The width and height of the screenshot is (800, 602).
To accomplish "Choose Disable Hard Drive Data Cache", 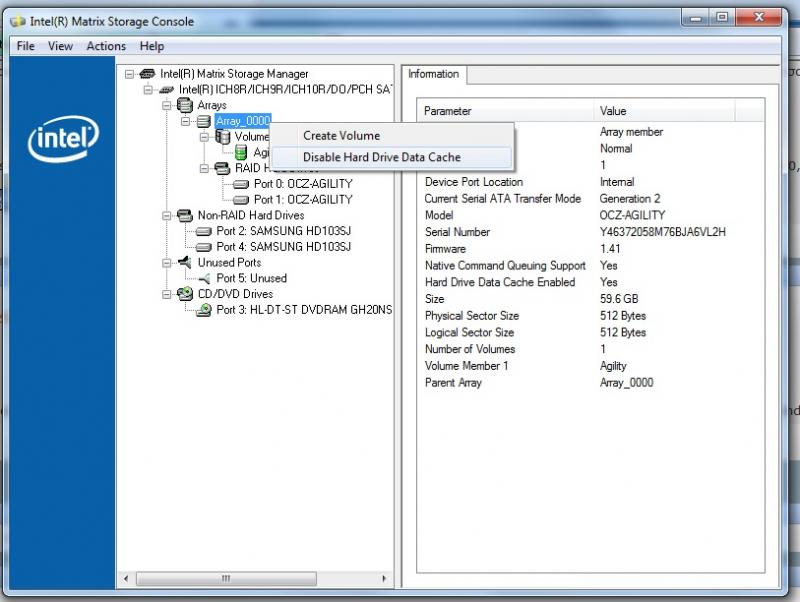I will point(392,157).
